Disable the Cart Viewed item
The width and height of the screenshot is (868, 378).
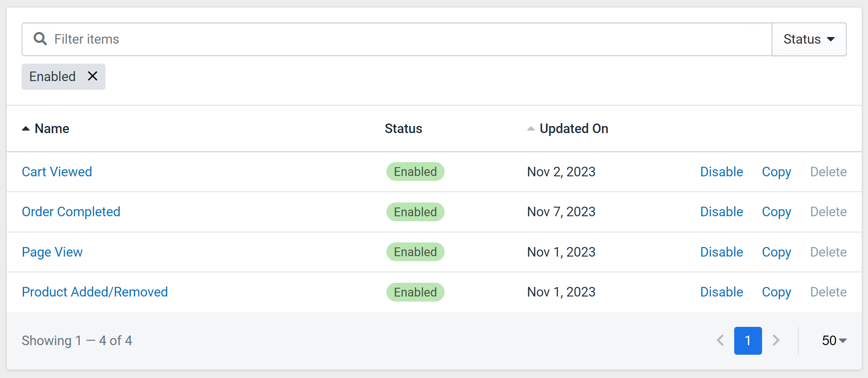pyautogui.click(x=721, y=172)
